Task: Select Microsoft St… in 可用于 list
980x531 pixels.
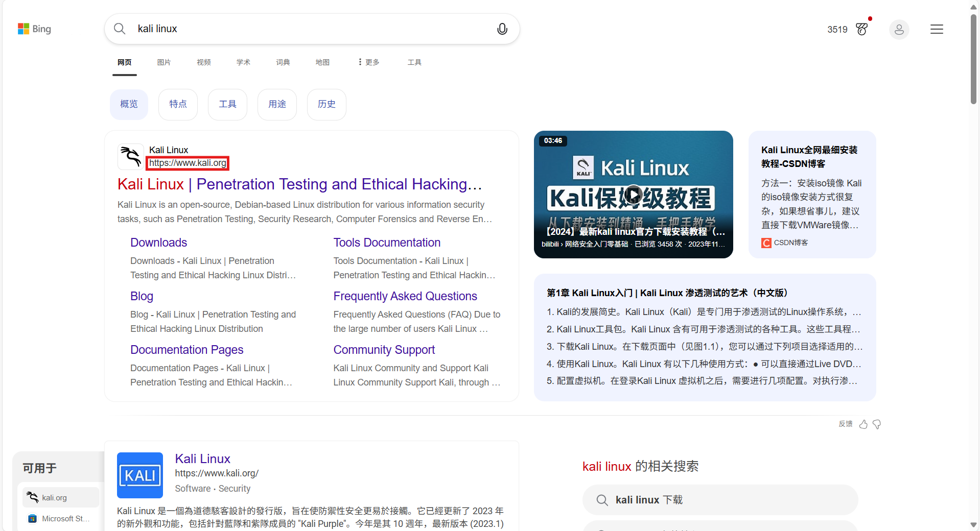Action: pyautogui.click(x=61, y=519)
